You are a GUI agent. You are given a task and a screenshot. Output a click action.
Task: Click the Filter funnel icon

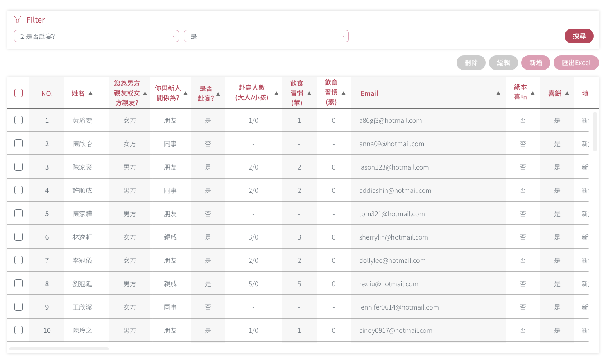[18, 19]
